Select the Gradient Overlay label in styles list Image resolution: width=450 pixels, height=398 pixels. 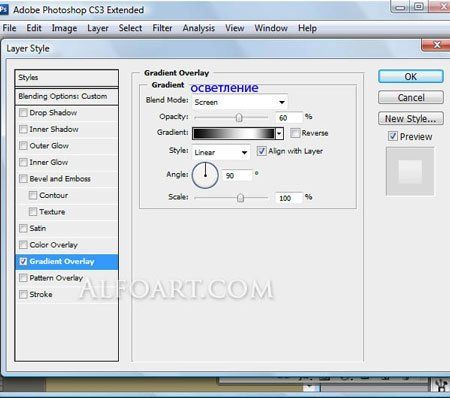coord(62,262)
